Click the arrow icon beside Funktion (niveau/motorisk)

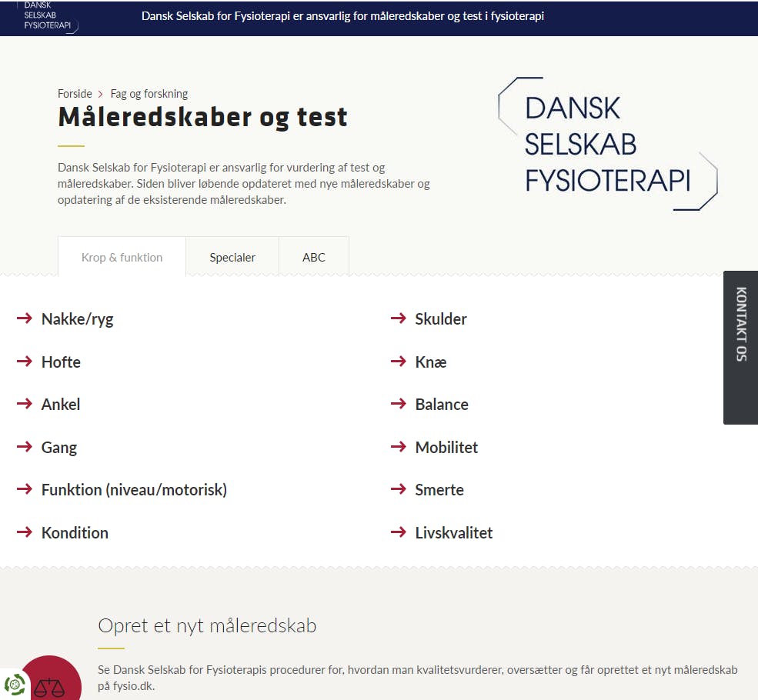(x=25, y=489)
